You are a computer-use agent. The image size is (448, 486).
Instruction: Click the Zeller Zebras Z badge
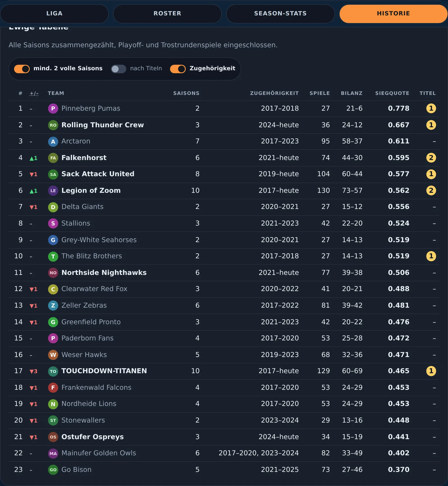pyautogui.click(x=53, y=306)
